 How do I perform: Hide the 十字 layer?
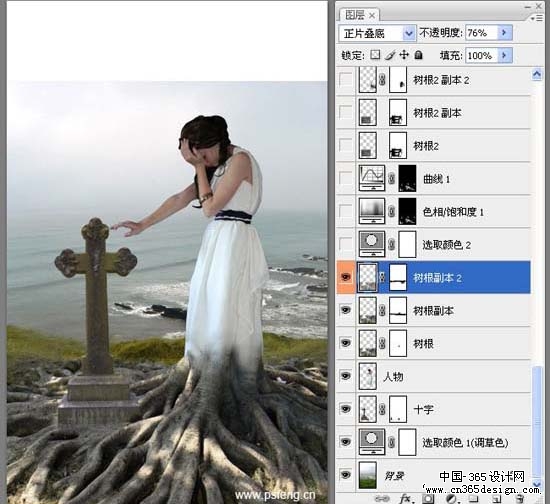tap(346, 409)
